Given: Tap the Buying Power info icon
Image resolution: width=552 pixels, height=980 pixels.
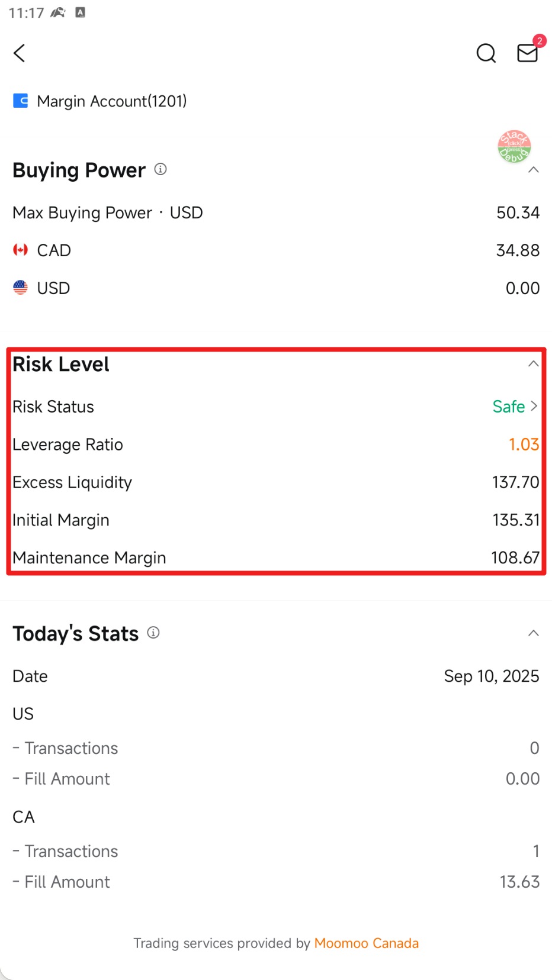Looking at the screenshot, I should point(161,170).
